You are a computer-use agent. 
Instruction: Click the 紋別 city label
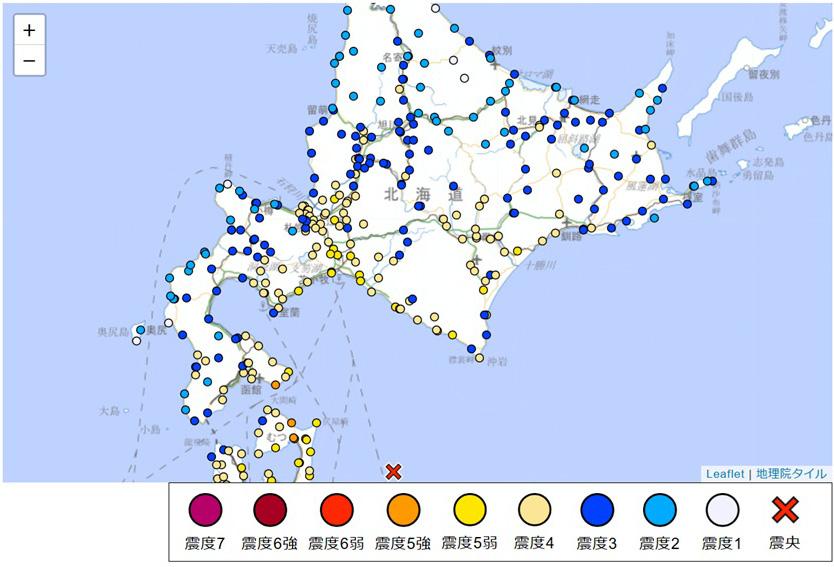[502, 51]
